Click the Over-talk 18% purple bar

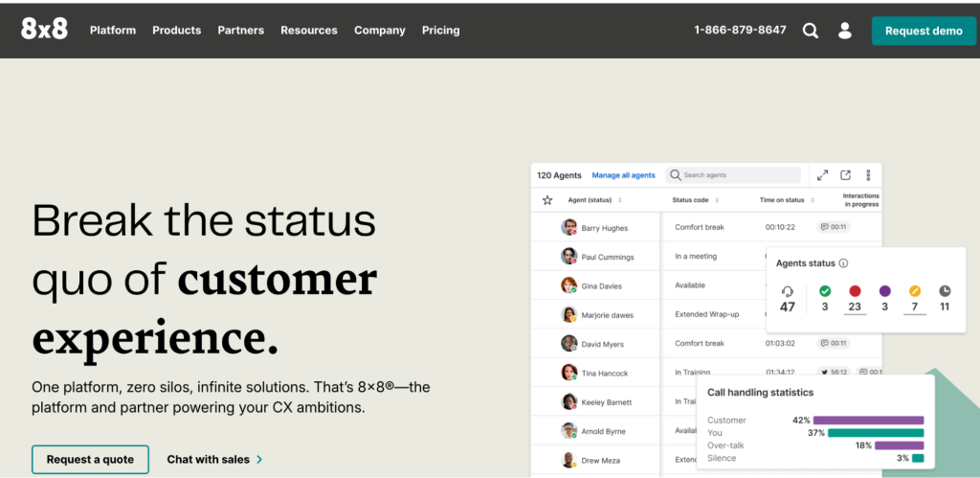(x=899, y=445)
